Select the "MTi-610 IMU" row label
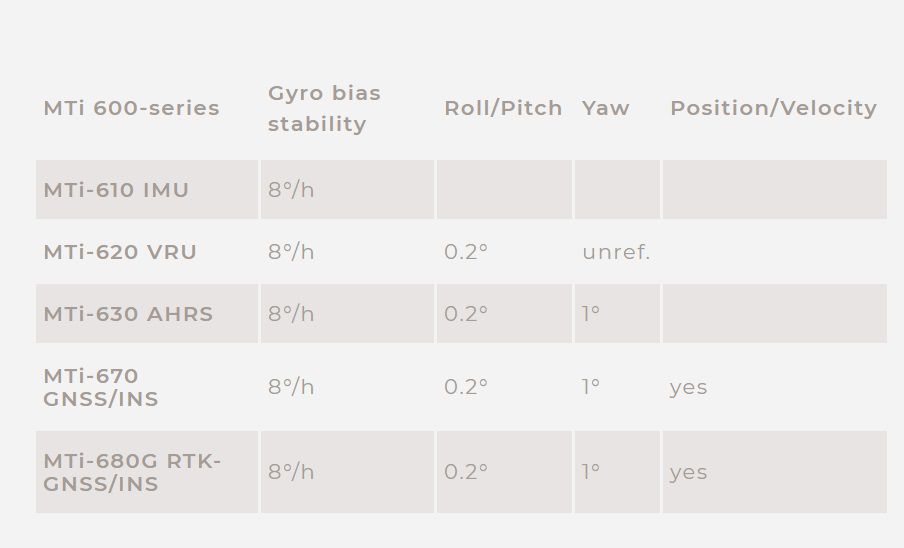 116,190
